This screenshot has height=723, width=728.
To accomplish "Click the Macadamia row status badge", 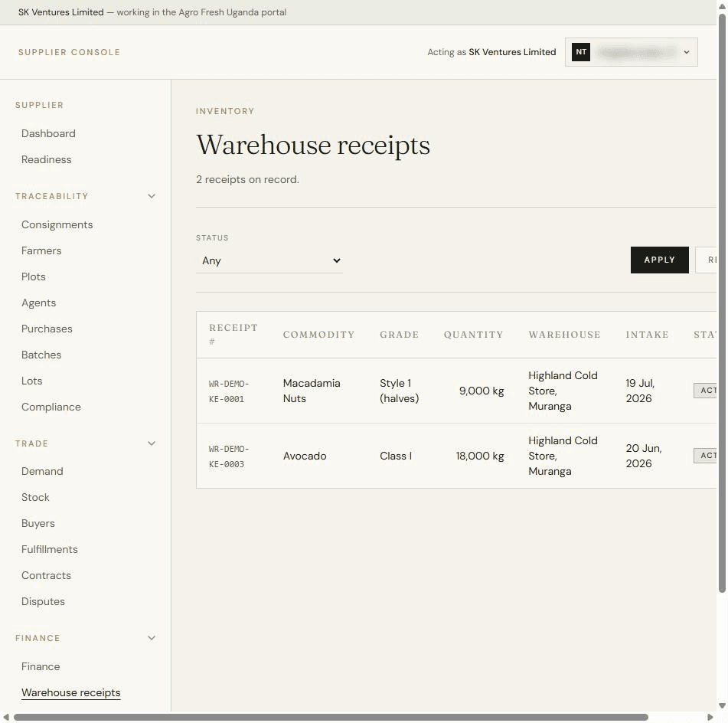I will click(x=705, y=391).
